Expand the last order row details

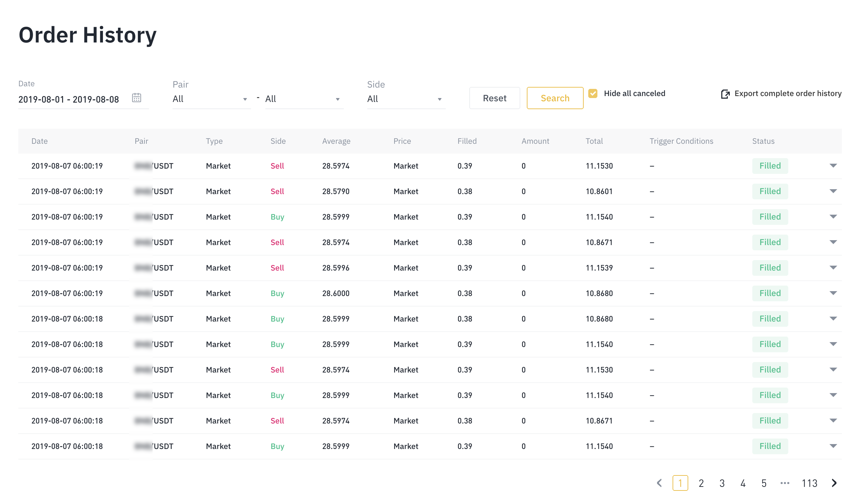[x=833, y=446]
